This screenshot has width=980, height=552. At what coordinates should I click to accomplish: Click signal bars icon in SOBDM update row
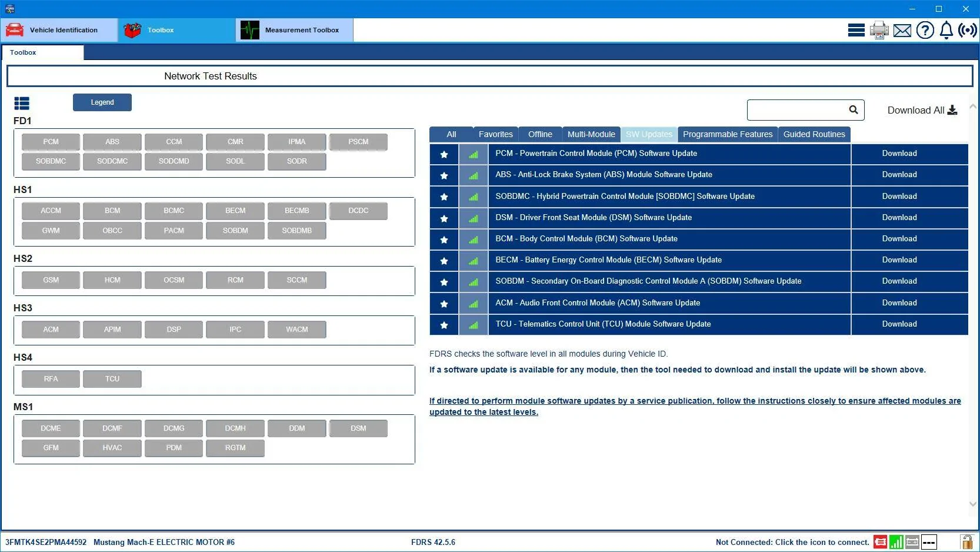point(474,282)
